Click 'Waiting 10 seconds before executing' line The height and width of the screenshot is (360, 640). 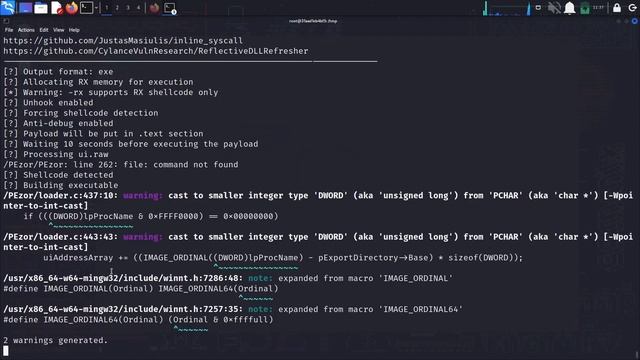click(x=131, y=144)
